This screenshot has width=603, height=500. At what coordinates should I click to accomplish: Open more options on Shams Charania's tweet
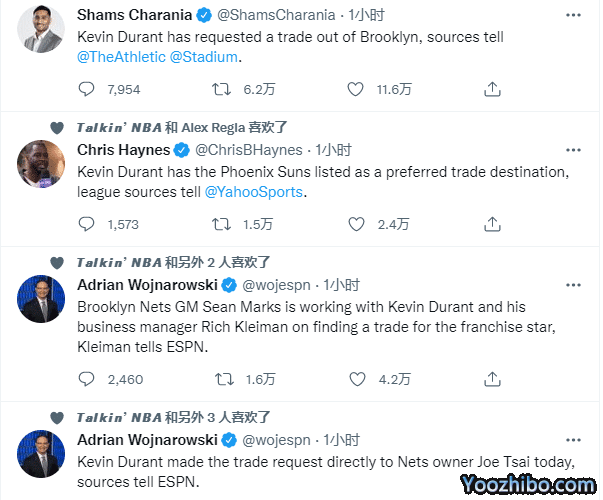click(573, 15)
